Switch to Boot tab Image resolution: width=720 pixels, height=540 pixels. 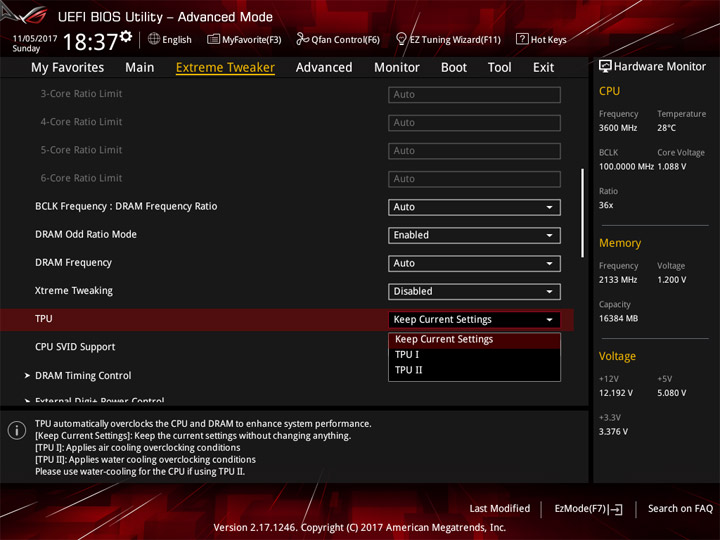click(x=454, y=68)
